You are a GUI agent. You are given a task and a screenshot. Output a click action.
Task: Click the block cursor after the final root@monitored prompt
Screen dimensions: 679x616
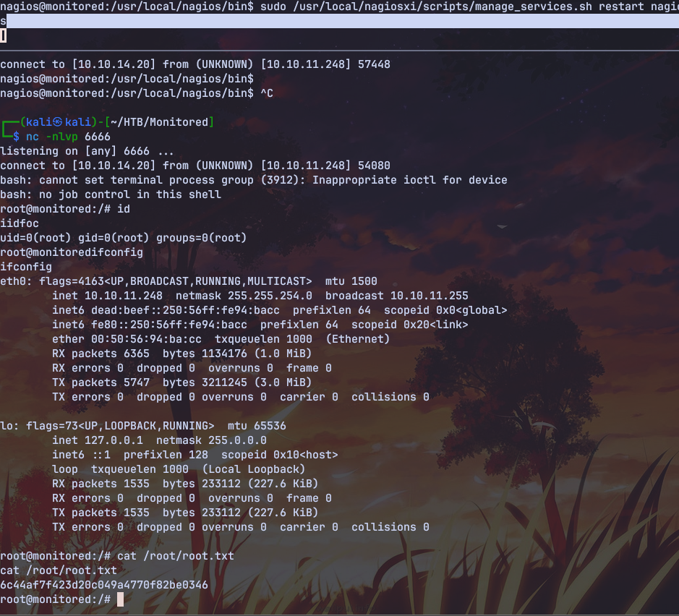[120, 599]
